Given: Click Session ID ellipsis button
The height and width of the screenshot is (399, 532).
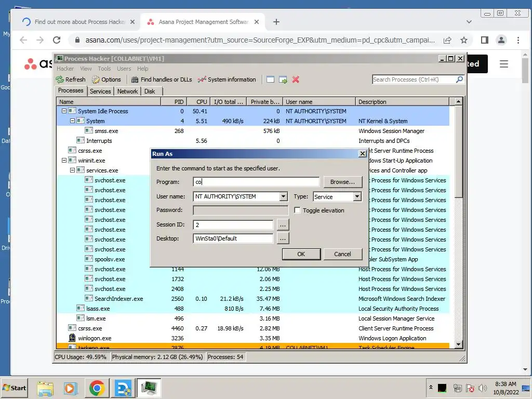Looking at the screenshot, I should point(283,224).
